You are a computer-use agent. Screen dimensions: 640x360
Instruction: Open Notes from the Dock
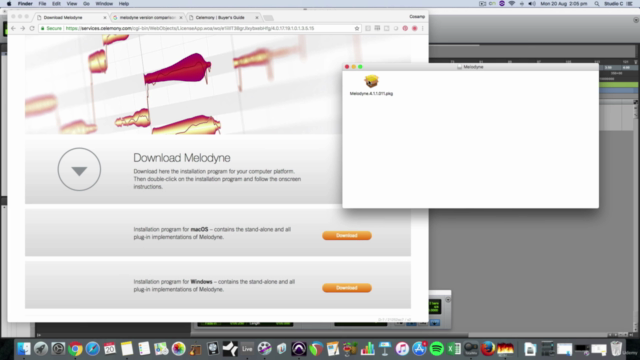[127, 349]
